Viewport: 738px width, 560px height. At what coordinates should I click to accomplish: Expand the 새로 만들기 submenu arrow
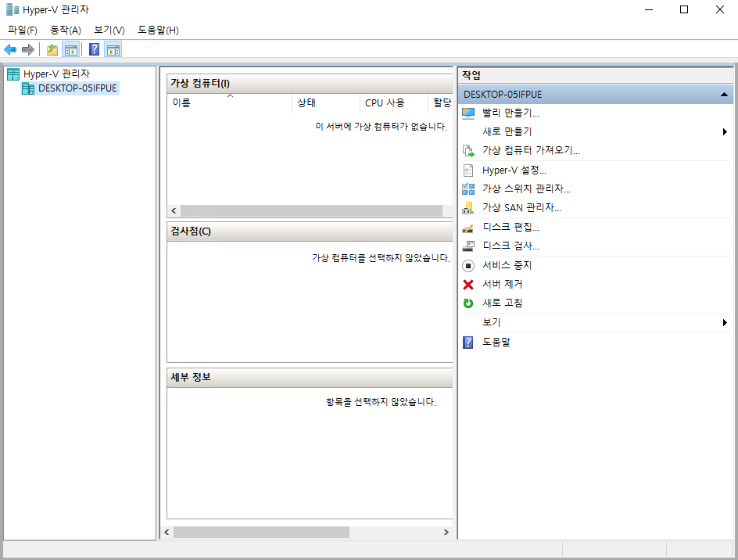pos(725,132)
